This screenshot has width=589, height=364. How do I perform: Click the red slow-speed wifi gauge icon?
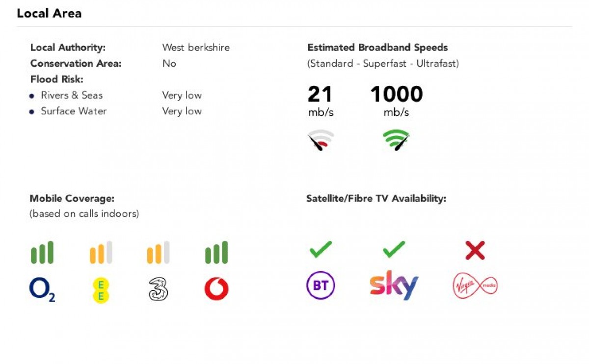(x=321, y=140)
